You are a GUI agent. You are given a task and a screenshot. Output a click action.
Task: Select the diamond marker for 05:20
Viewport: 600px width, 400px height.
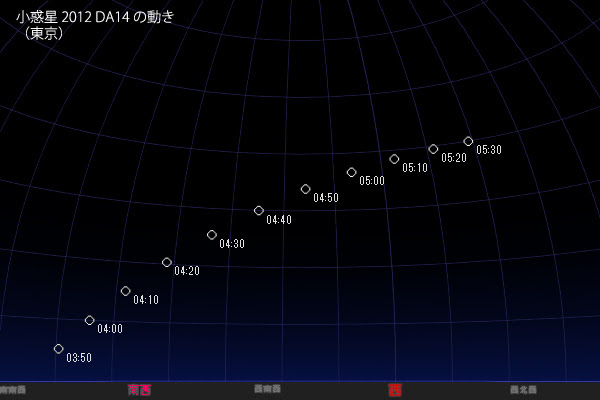[x=433, y=149]
